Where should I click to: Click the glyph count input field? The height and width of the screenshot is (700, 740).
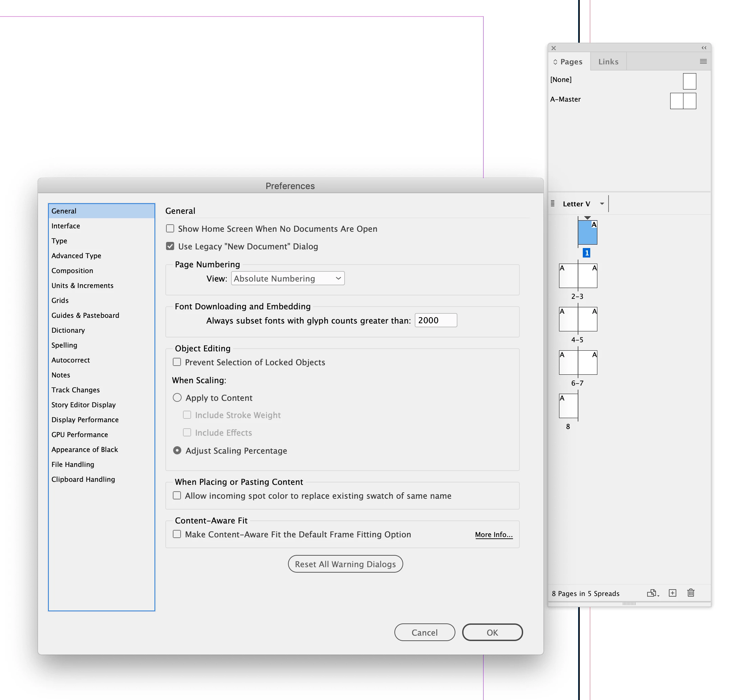pyautogui.click(x=435, y=320)
